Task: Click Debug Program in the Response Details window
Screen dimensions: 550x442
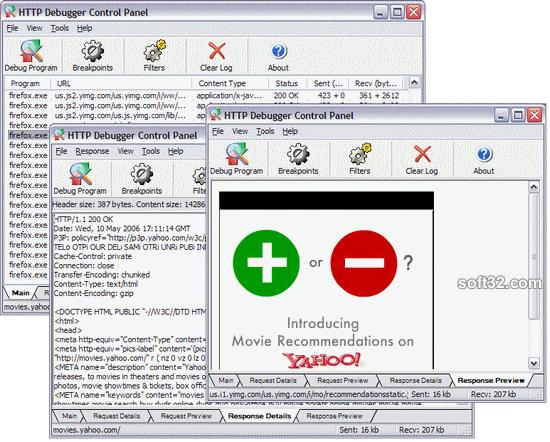Action: [x=80, y=179]
